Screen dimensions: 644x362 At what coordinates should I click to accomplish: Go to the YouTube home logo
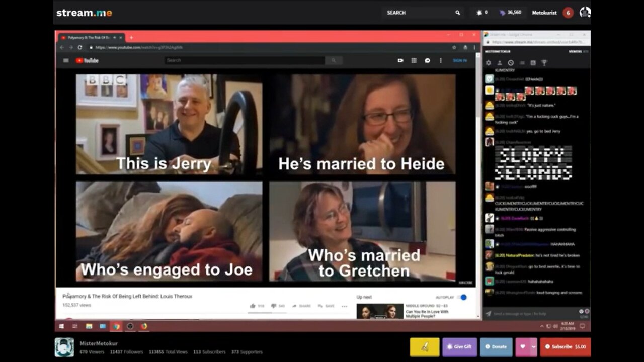click(87, 60)
